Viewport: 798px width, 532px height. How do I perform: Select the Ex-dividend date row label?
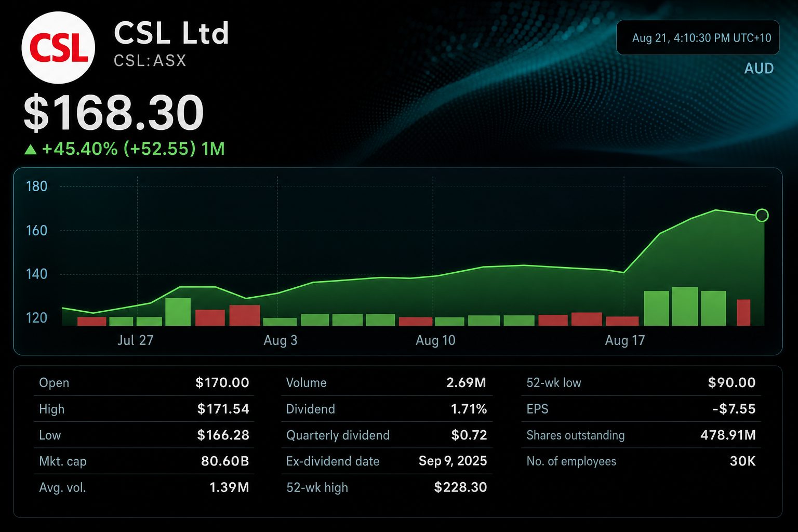click(x=333, y=461)
